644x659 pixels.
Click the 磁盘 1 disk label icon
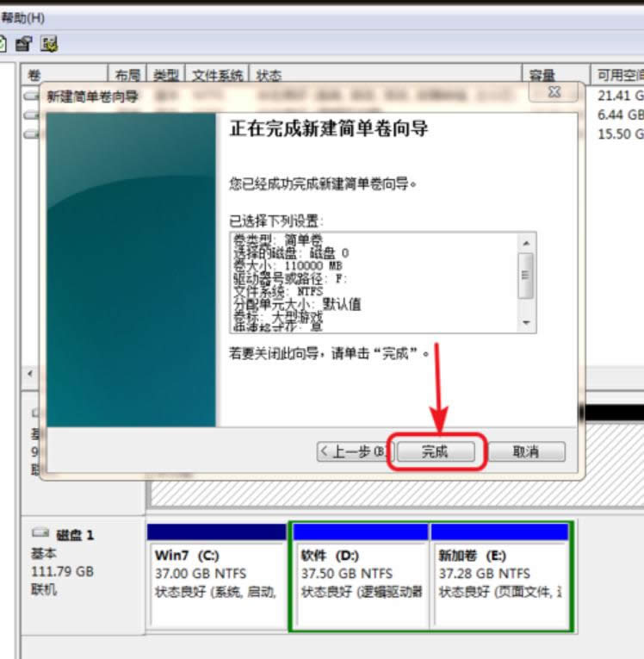click(x=40, y=535)
